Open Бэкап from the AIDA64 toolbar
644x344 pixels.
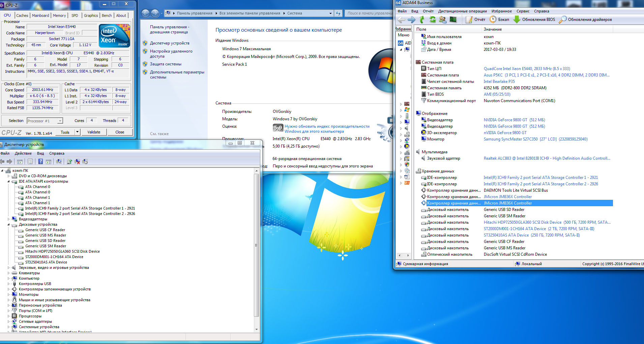pyautogui.click(x=499, y=20)
